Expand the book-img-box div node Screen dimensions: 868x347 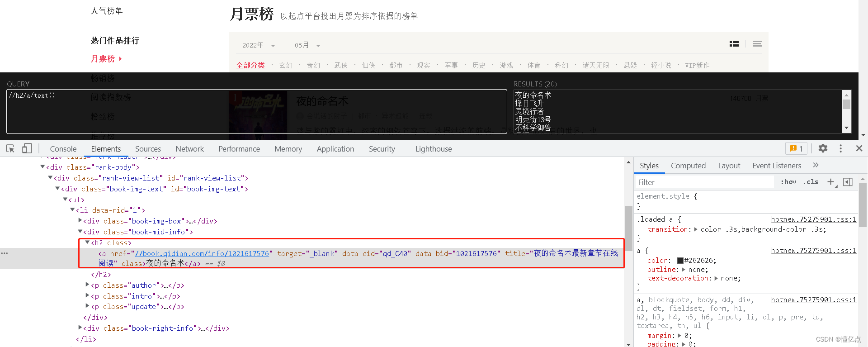[x=80, y=221]
